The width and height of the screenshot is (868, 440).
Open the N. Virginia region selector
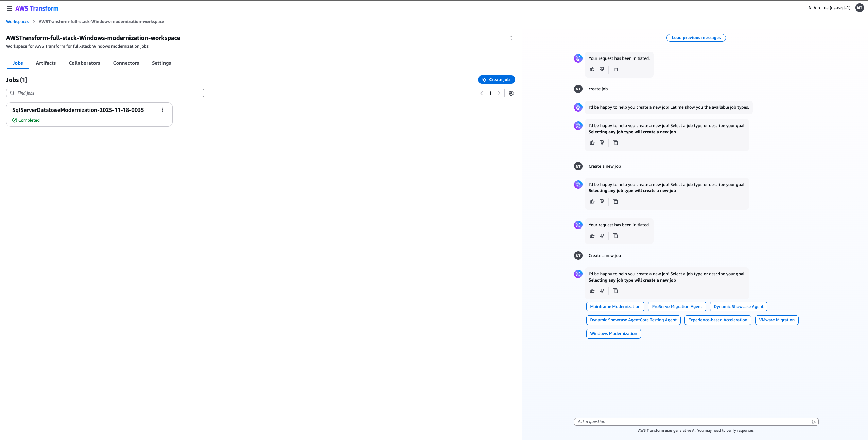coord(829,8)
